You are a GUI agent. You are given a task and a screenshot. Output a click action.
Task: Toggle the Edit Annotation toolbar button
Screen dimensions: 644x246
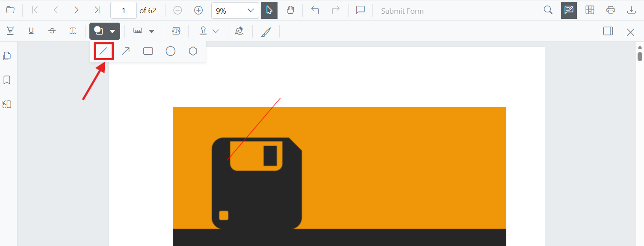[569, 10]
